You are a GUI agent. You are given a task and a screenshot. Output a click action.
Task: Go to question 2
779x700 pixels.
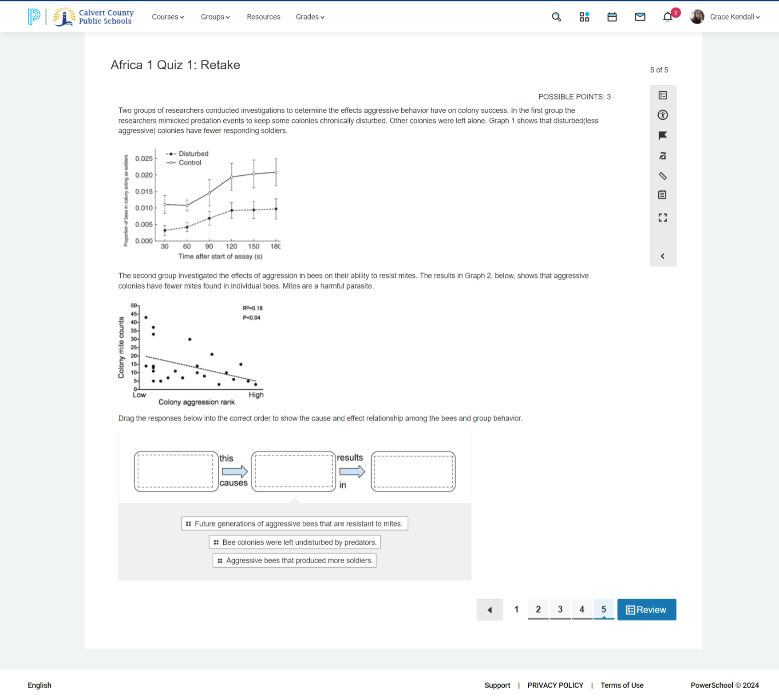point(538,609)
